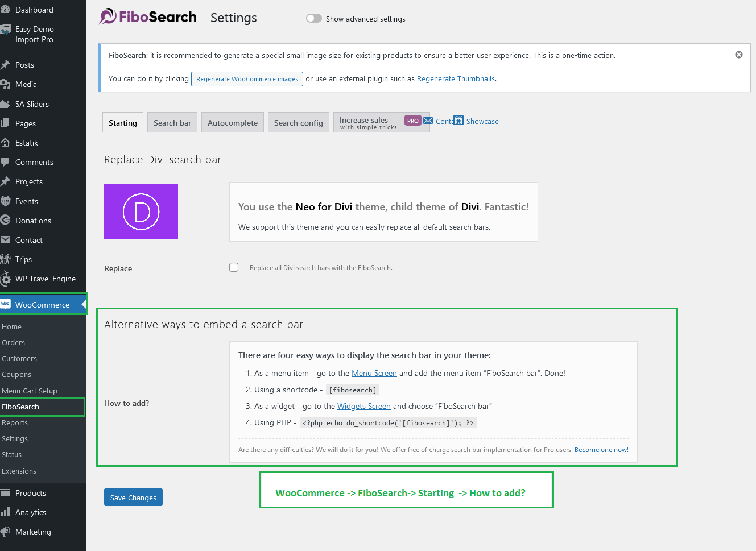The width and height of the screenshot is (756, 551).
Task: Click the Comments bubble icon
Action: point(5,162)
